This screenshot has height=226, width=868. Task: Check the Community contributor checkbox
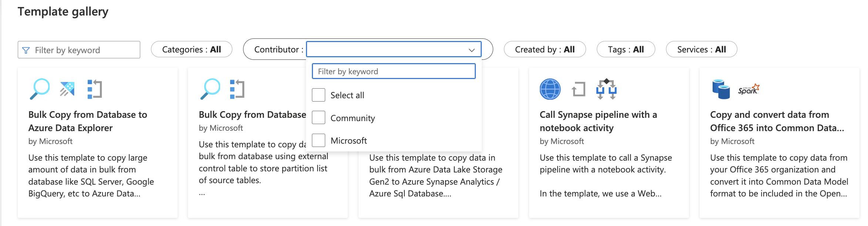tap(319, 118)
